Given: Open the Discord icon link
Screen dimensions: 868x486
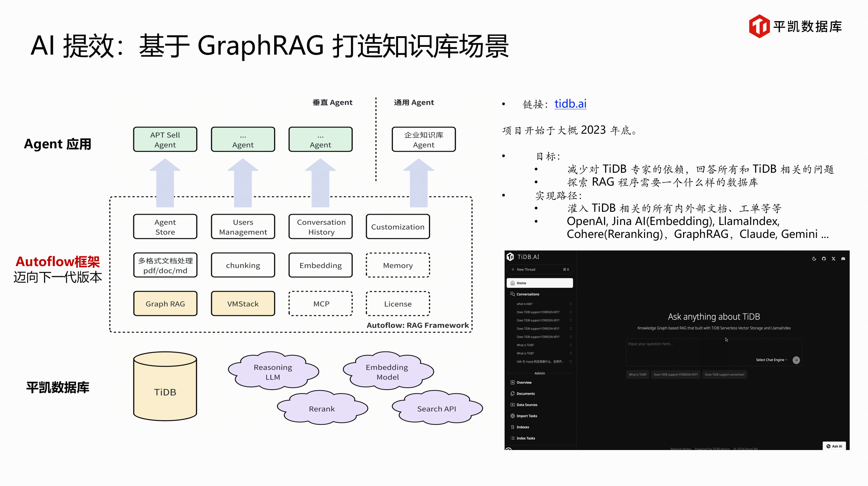Looking at the screenshot, I should point(843,259).
